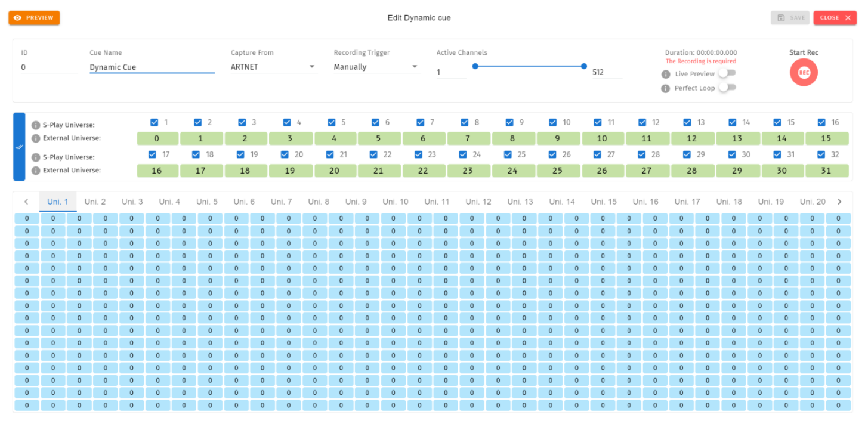This screenshot has height=424, width=868.
Task: Click the info icon beside Perfect Loop
Action: coord(666,89)
